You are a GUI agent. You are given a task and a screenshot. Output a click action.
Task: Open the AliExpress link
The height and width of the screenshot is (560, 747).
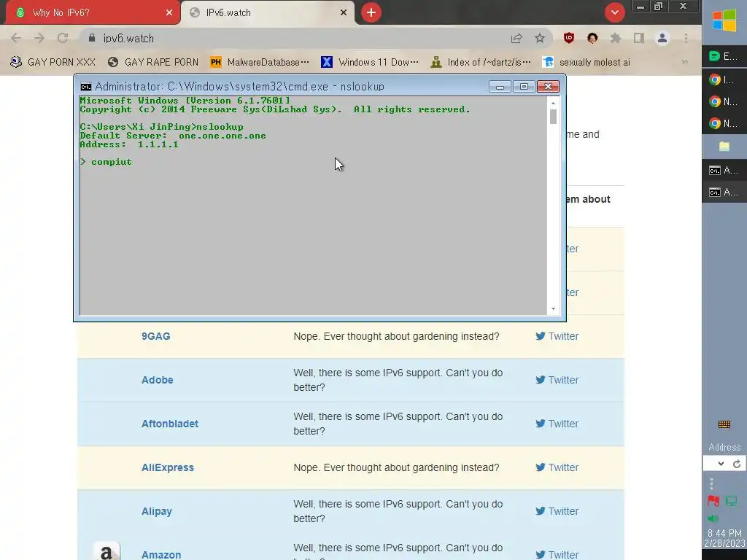tap(168, 467)
